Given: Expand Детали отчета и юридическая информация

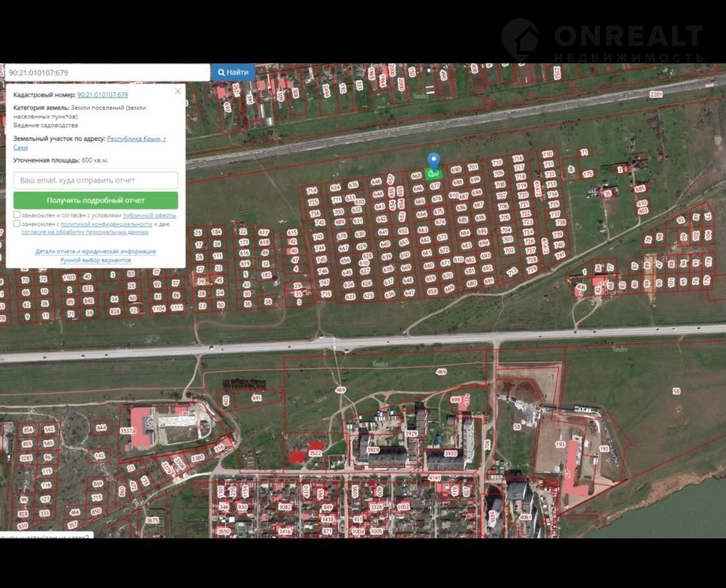Looking at the screenshot, I should pyautogui.click(x=96, y=251).
